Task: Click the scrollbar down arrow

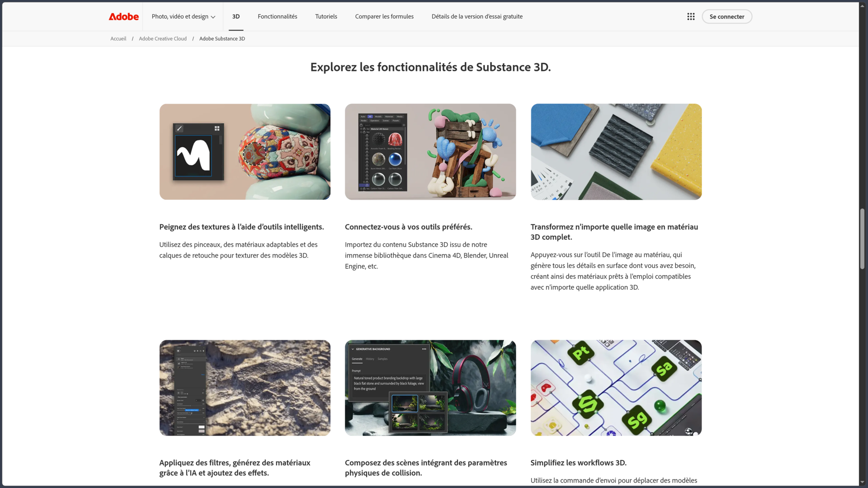Action: pyautogui.click(x=863, y=482)
